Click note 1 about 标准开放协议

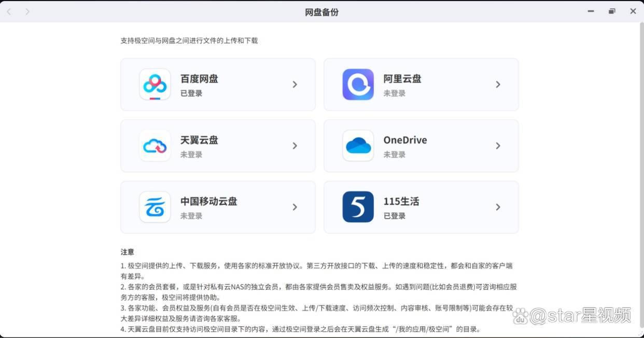click(x=317, y=271)
